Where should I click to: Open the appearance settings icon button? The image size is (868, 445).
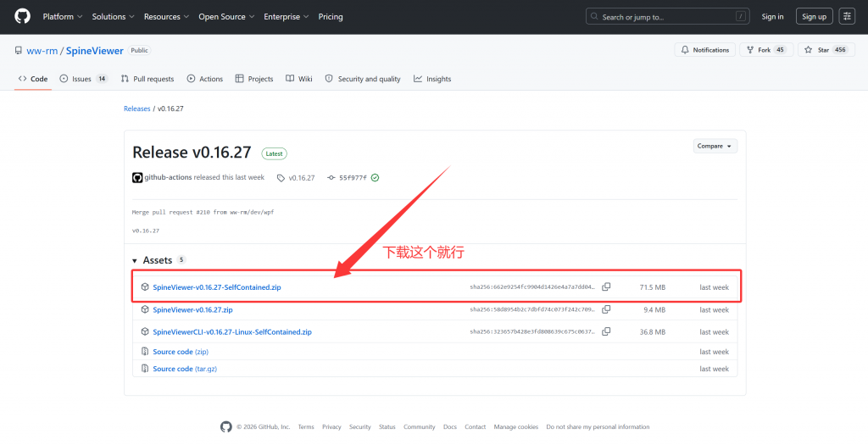tap(847, 17)
